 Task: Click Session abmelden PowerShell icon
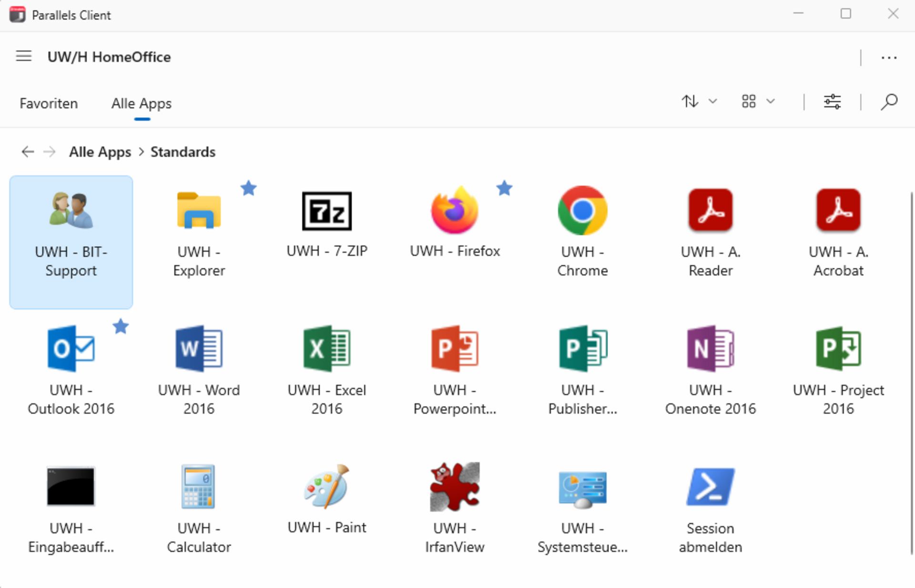point(710,487)
